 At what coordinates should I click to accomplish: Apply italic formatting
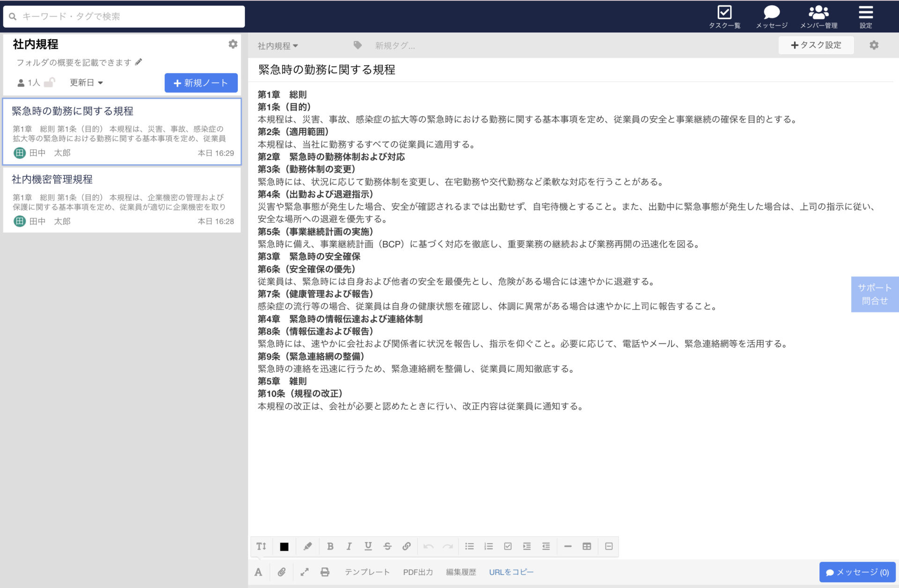pos(349,546)
